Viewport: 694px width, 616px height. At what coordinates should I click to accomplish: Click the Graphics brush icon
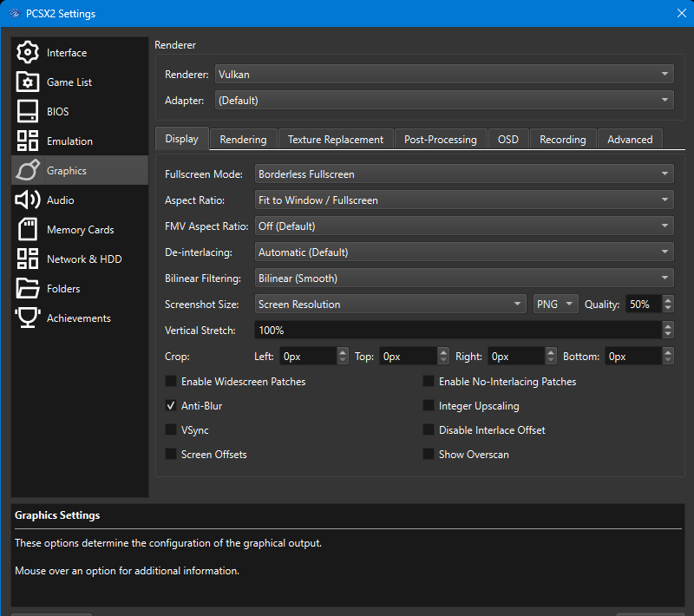[28, 170]
